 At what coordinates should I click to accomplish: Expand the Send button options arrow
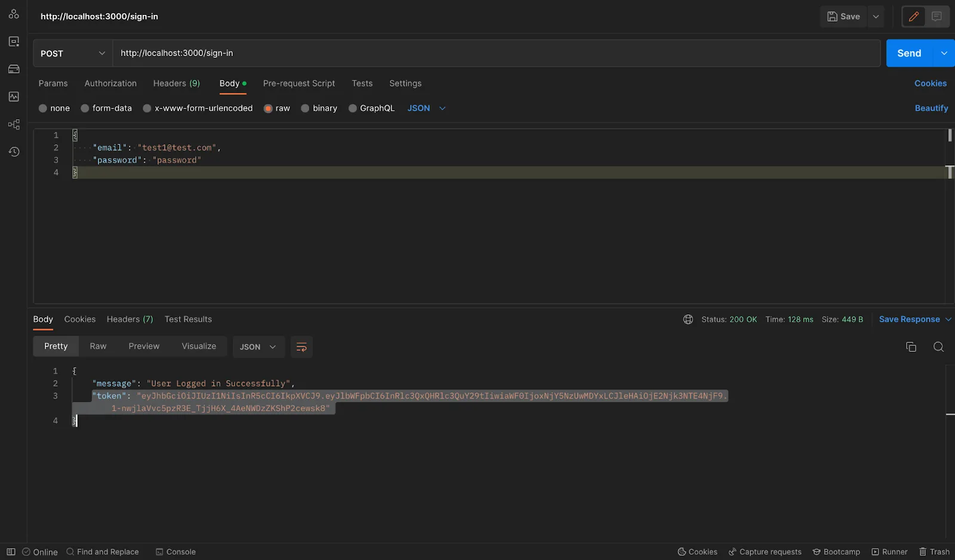point(944,53)
